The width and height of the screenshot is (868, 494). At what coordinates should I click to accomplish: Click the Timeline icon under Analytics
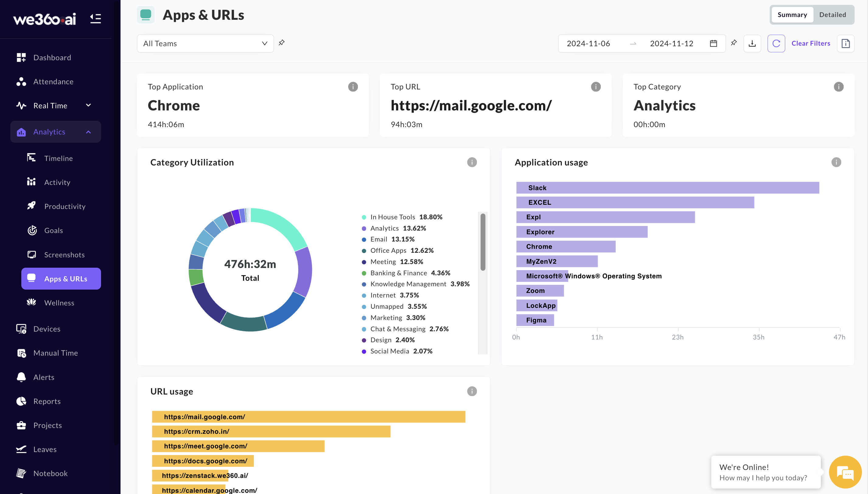tap(31, 158)
